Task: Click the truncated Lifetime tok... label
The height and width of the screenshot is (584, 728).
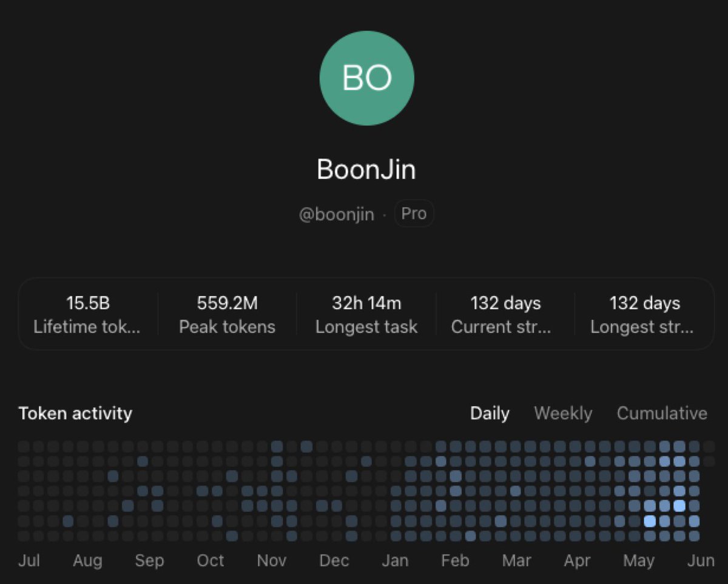Action: click(x=87, y=327)
